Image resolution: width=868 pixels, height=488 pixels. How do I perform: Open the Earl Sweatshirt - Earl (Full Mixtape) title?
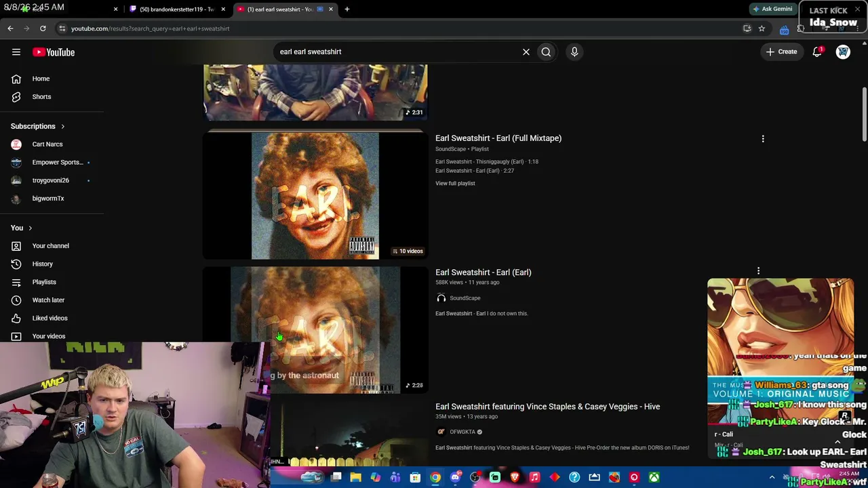(498, 138)
